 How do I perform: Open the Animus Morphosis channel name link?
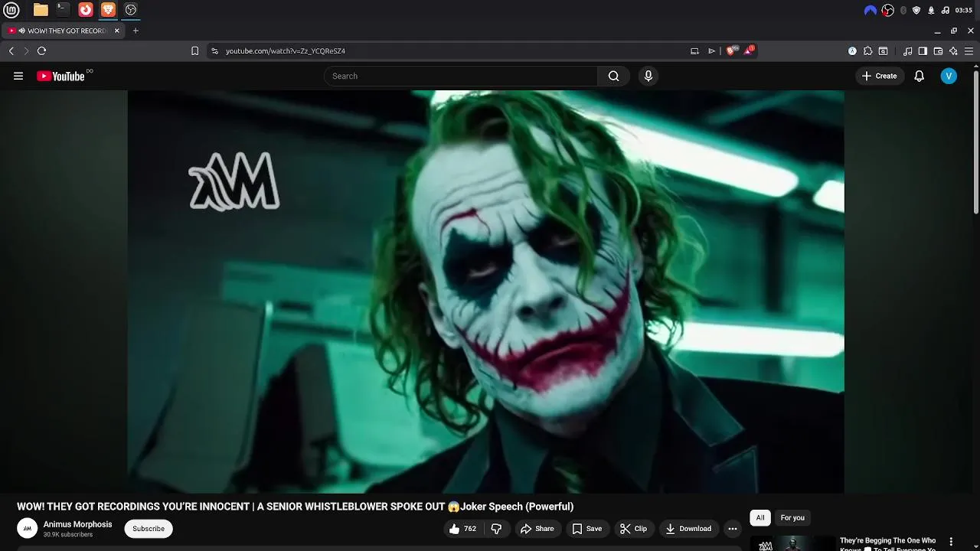pyautogui.click(x=77, y=524)
